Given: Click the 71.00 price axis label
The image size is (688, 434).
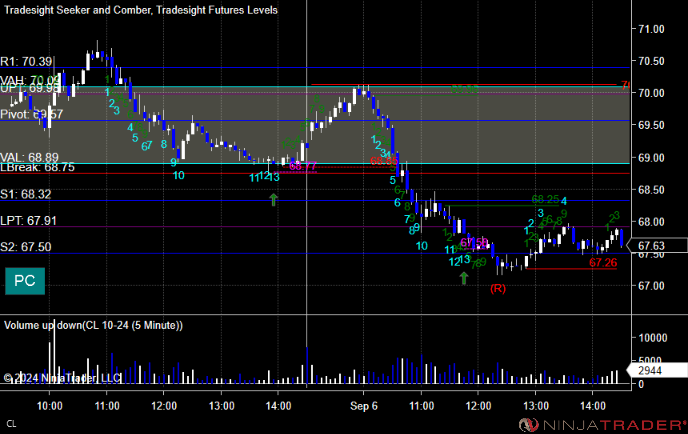Looking at the screenshot, I should coord(651,29).
